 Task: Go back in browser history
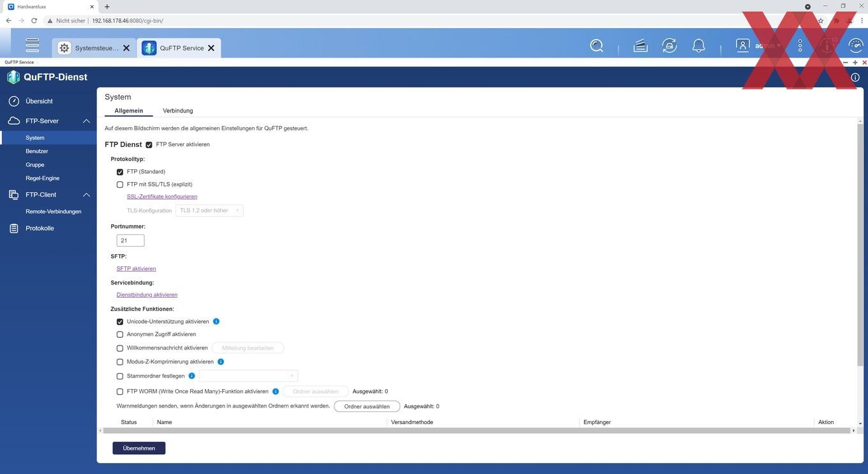pos(8,20)
